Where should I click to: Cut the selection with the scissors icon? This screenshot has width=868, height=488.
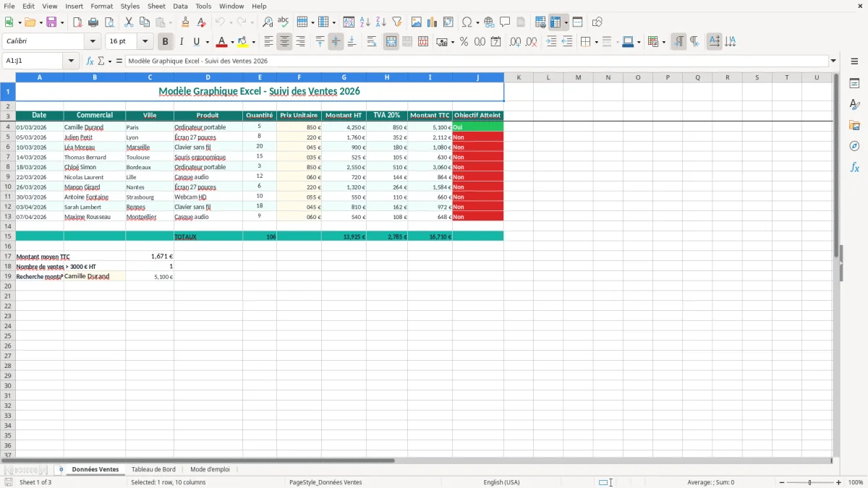tap(129, 22)
